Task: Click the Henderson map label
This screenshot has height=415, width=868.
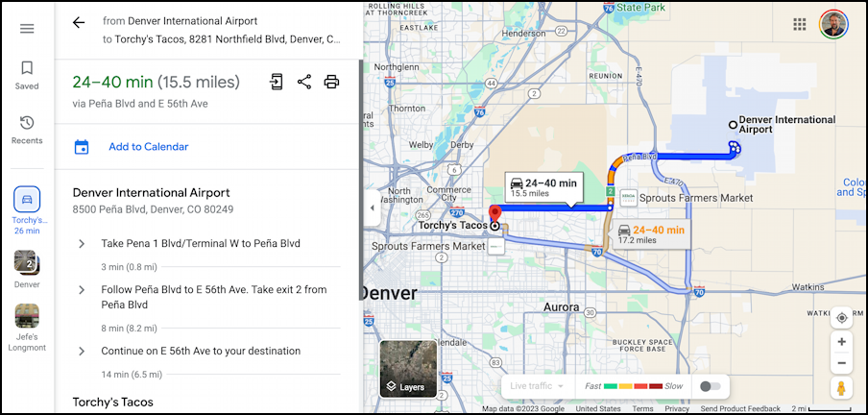Action: (x=523, y=34)
